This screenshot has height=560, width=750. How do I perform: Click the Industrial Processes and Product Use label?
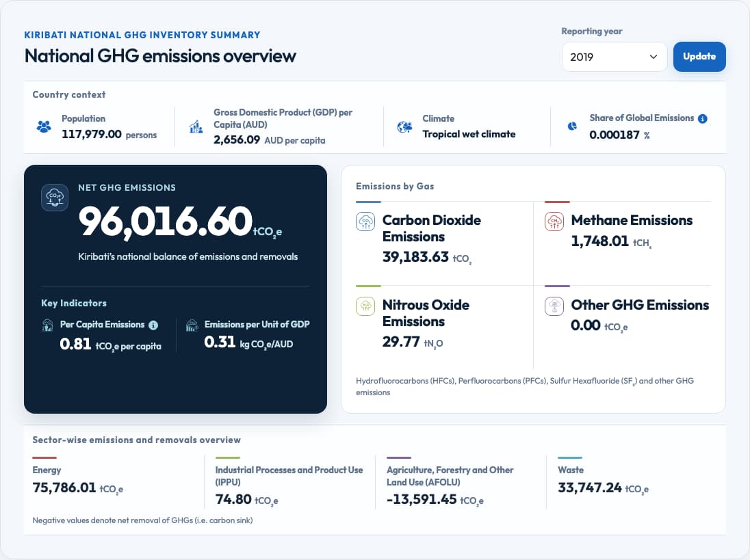tap(289, 476)
